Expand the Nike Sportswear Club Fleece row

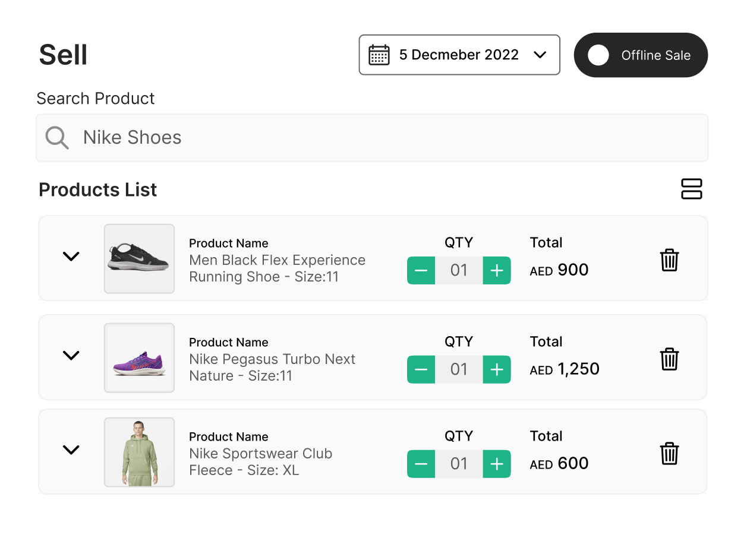click(x=71, y=450)
